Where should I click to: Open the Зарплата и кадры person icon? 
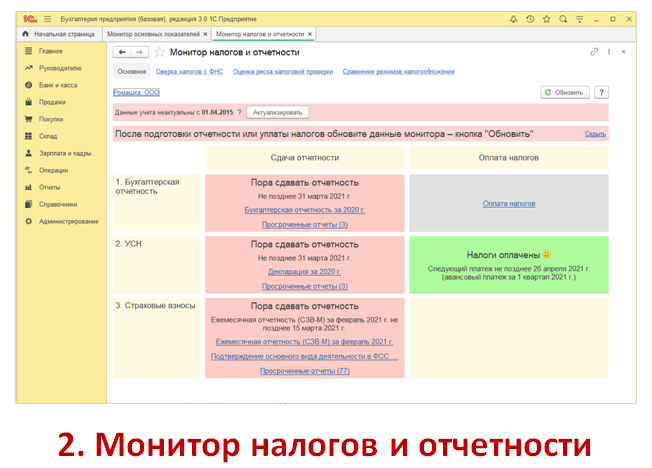pos(28,153)
